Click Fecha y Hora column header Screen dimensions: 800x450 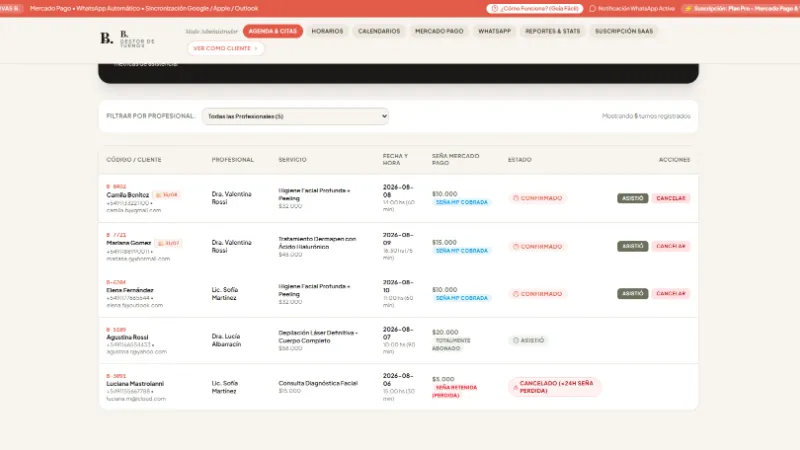pos(395,159)
